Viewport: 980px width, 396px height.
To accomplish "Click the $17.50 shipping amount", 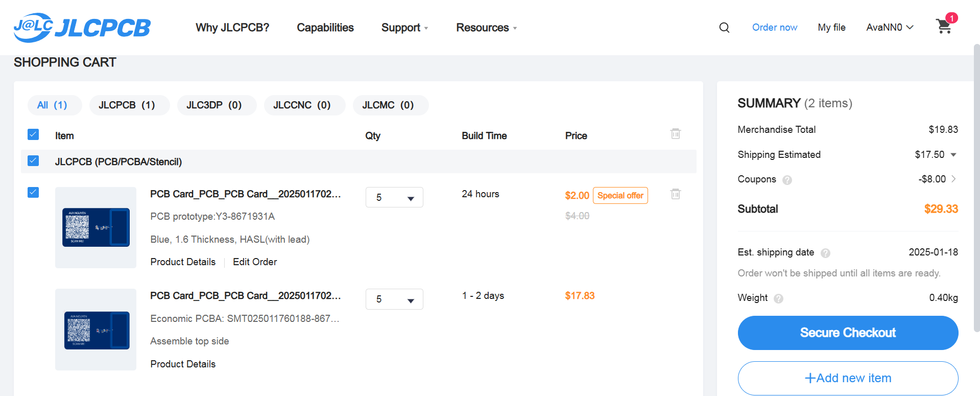I will 929,155.
